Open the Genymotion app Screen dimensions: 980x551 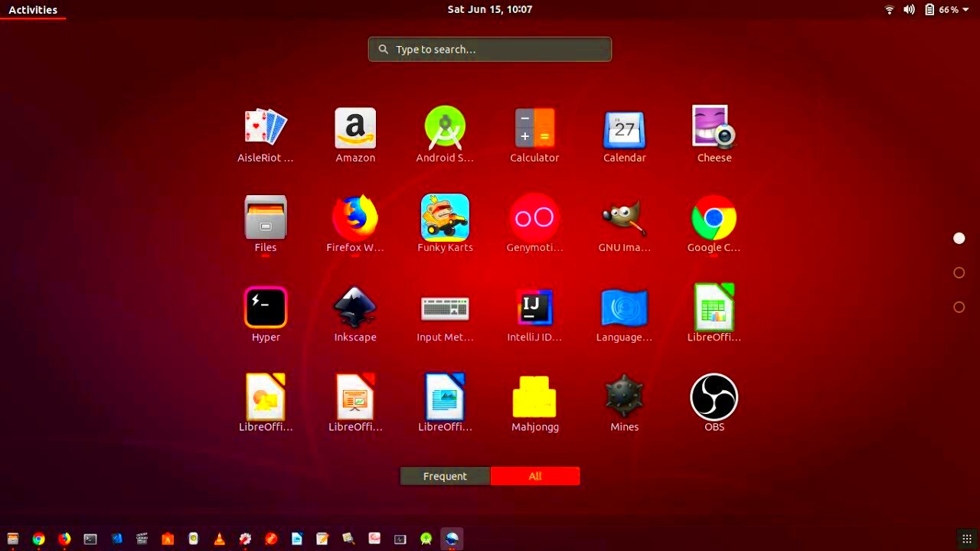(x=534, y=224)
